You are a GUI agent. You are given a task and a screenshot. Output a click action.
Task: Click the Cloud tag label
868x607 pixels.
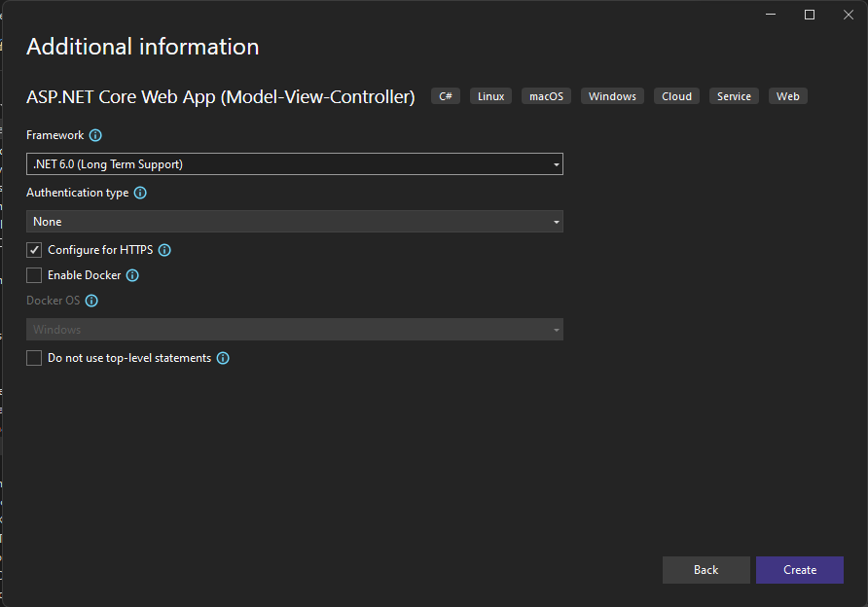click(x=676, y=96)
